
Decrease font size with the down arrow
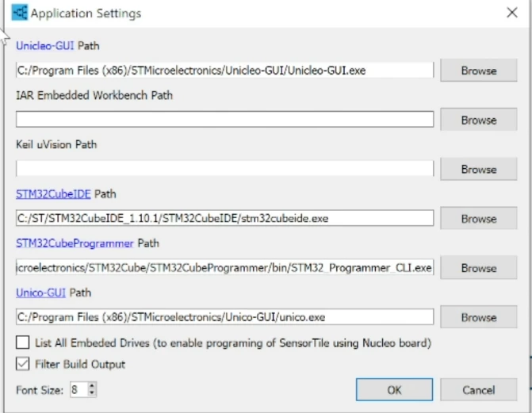click(x=92, y=393)
